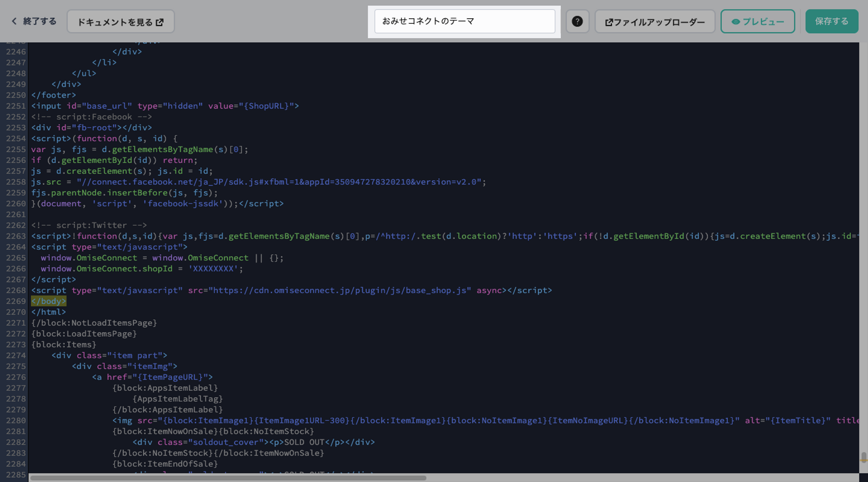Click the {/block:NotLoadItemsPage} line
Image resolution: width=868 pixels, height=482 pixels.
[x=94, y=323]
